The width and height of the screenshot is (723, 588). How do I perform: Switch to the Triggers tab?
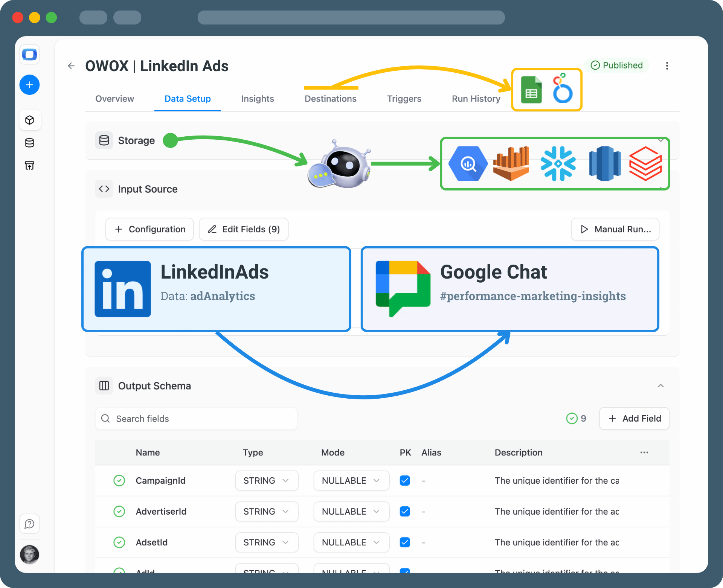(x=404, y=99)
